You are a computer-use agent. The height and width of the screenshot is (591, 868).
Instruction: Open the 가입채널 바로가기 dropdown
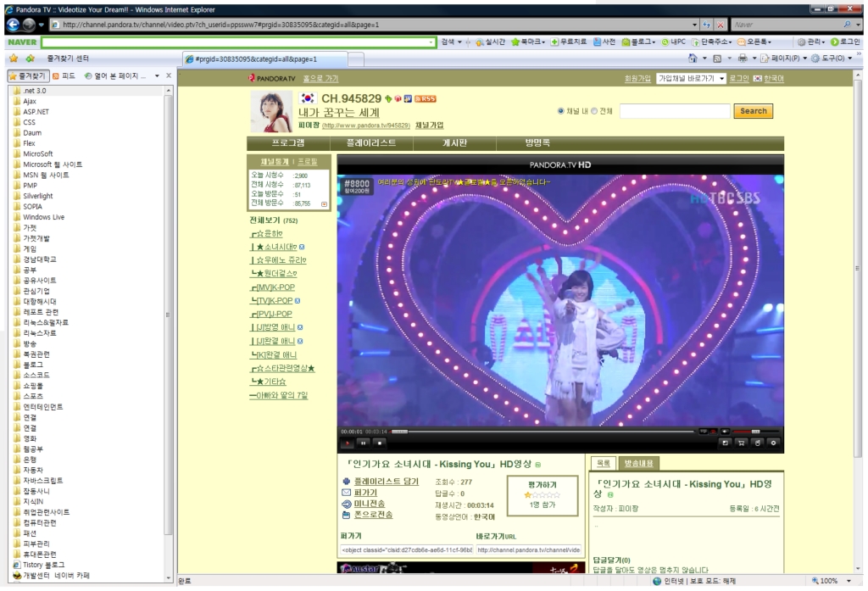(x=691, y=79)
